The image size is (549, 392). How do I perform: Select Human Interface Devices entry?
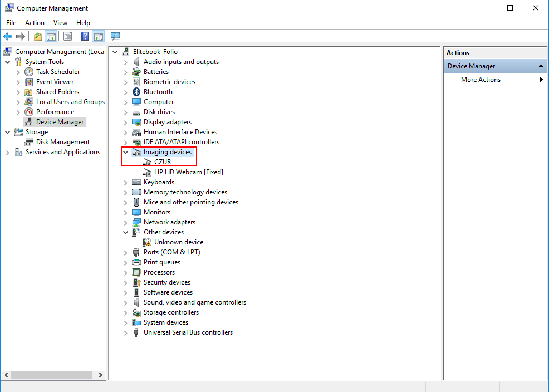point(180,132)
